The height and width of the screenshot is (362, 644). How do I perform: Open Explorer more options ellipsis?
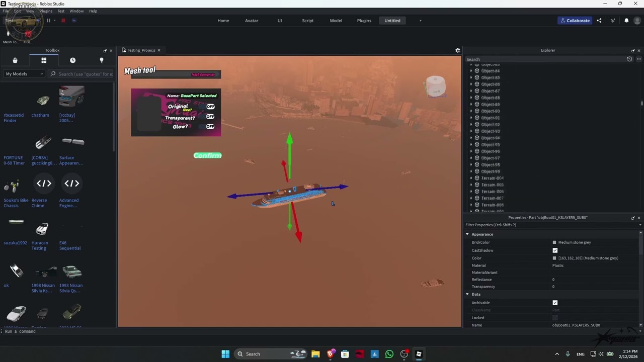click(638, 59)
